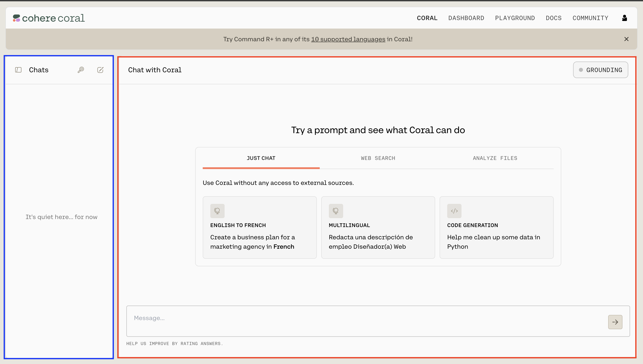
Task: Start a new chat with the compose icon
Action: click(x=100, y=70)
